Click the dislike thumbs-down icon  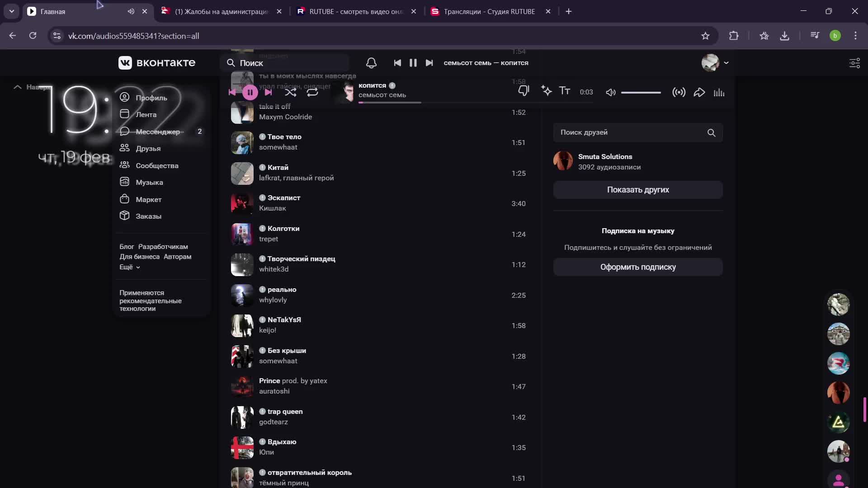pos(524,91)
